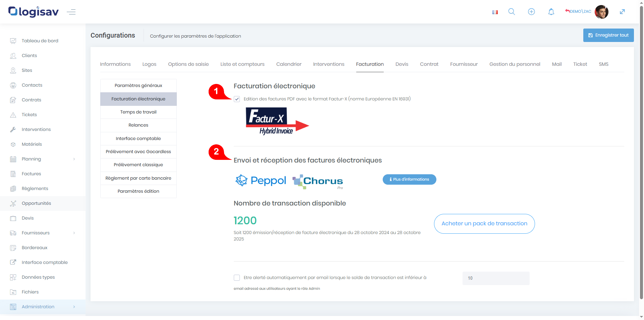
Task: Collapse sidebar using the hamburger menu icon
Action: [x=71, y=12]
